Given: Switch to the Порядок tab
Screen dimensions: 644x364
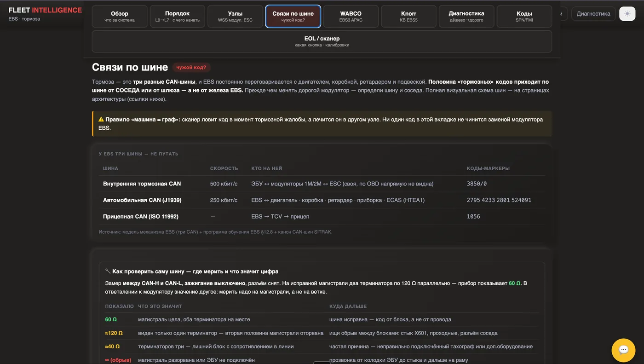Looking at the screenshot, I should [x=178, y=17].
